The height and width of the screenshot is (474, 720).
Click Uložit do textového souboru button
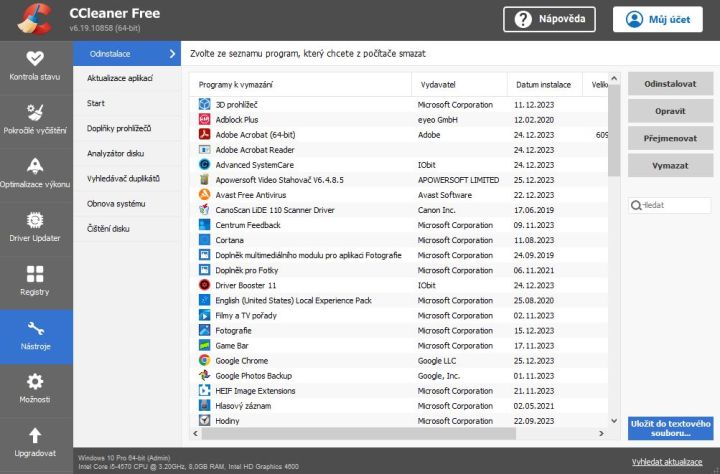[670, 428]
